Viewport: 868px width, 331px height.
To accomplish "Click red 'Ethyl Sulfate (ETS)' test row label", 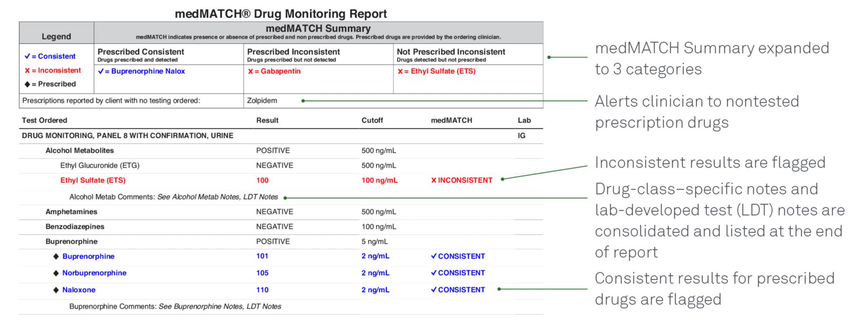I will click(x=93, y=180).
